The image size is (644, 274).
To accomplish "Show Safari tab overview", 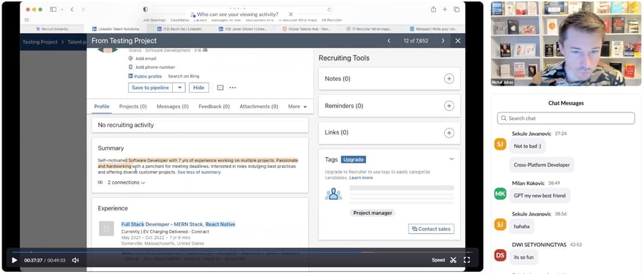I will 457,9.
